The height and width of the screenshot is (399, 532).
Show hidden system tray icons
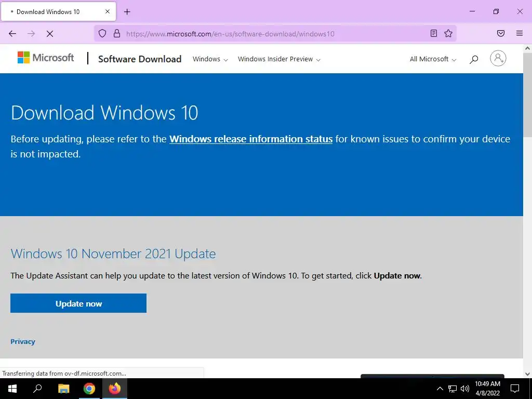(440, 389)
